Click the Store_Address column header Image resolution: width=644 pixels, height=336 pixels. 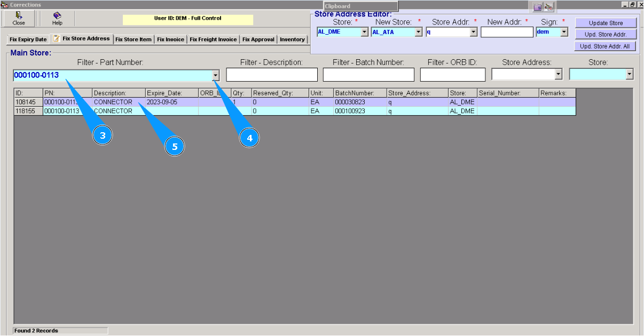tap(418, 93)
